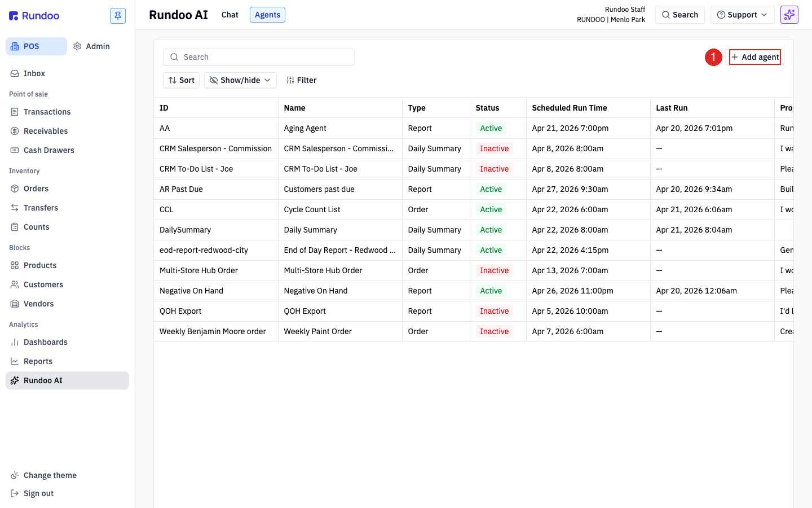Click the Status column header
This screenshot has height=508, width=812.
click(x=498, y=108)
